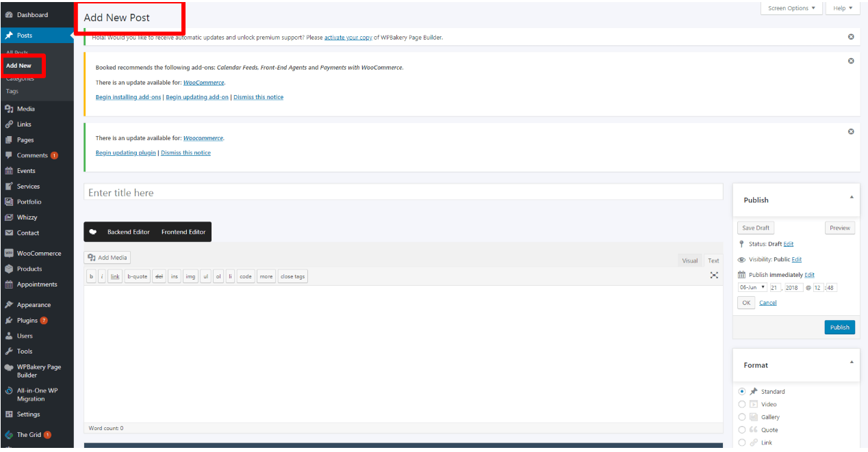
Task: Edit the post Status link
Action: (x=789, y=244)
